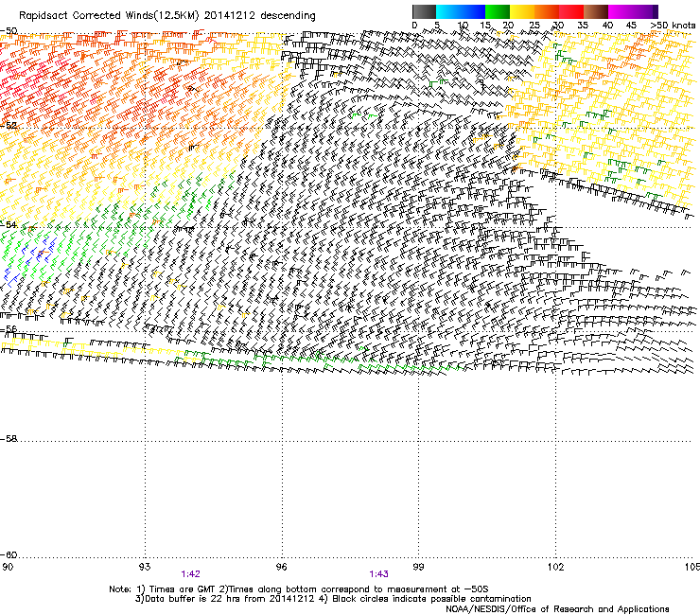
Task: Click the longitude label '93' on the bottom axis
Action: [145, 567]
